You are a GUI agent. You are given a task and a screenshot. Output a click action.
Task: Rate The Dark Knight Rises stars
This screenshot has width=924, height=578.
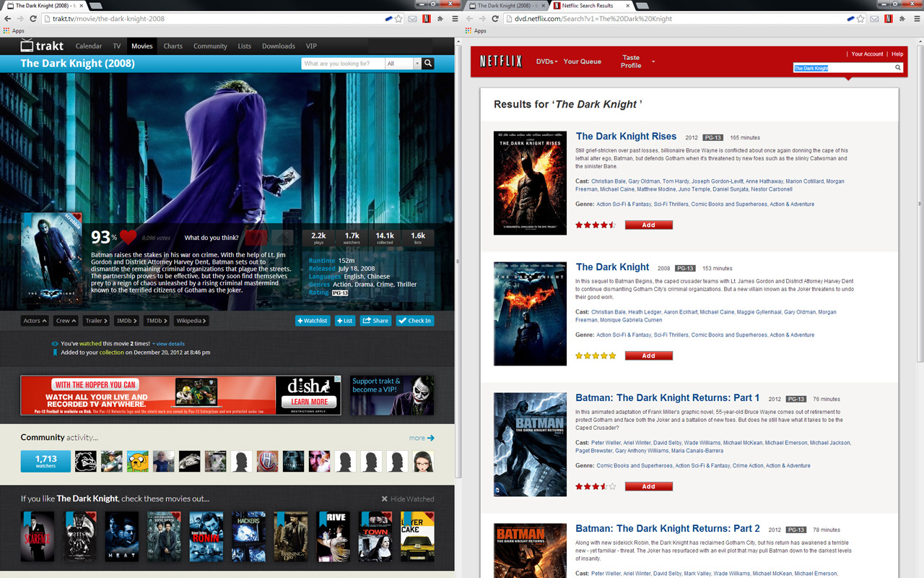[596, 225]
